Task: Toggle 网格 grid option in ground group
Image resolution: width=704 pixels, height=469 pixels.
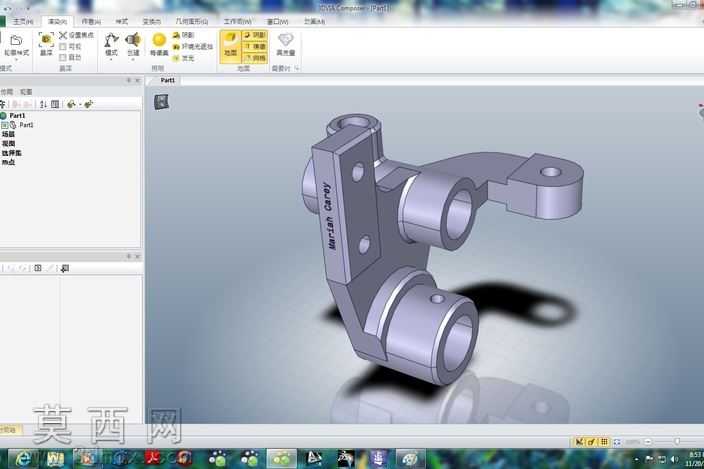Action: 255,58
